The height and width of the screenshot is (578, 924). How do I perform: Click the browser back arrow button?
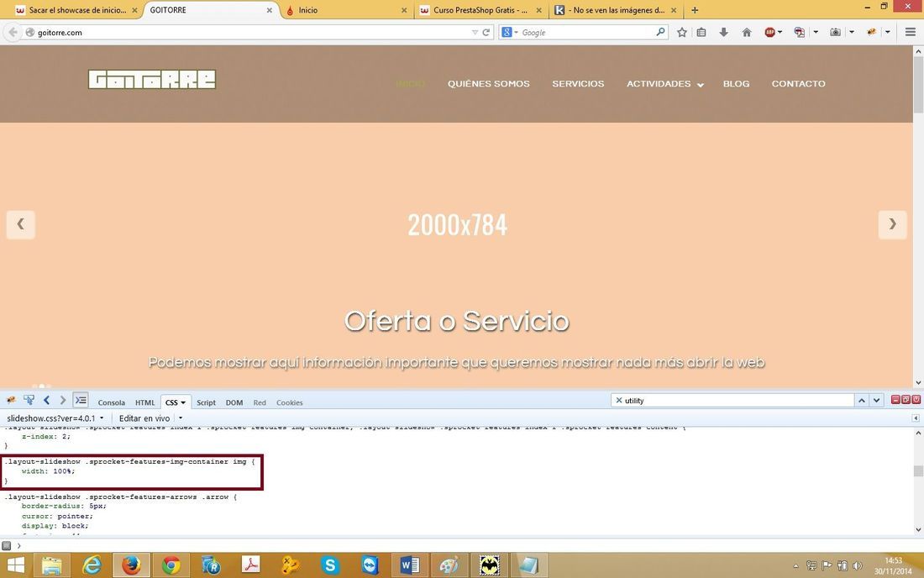[x=13, y=33]
